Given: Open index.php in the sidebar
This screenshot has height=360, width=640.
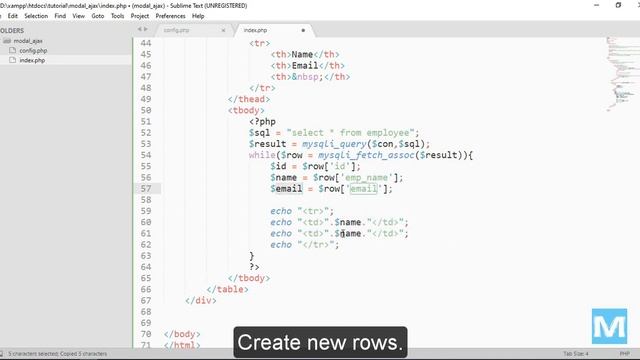Looking at the screenshot, I should coord(32,60).
